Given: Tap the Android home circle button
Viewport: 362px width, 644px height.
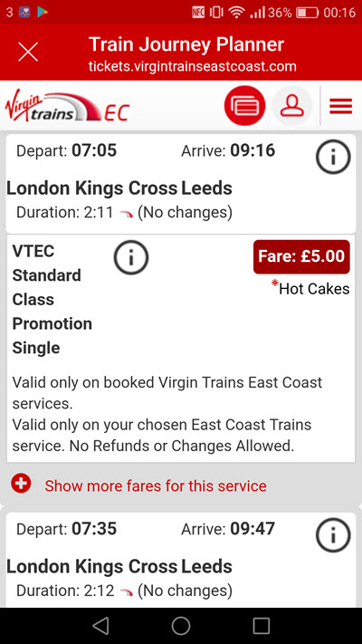Looking at the screenshot, I should pyautogui.click(x=181, y=626).
